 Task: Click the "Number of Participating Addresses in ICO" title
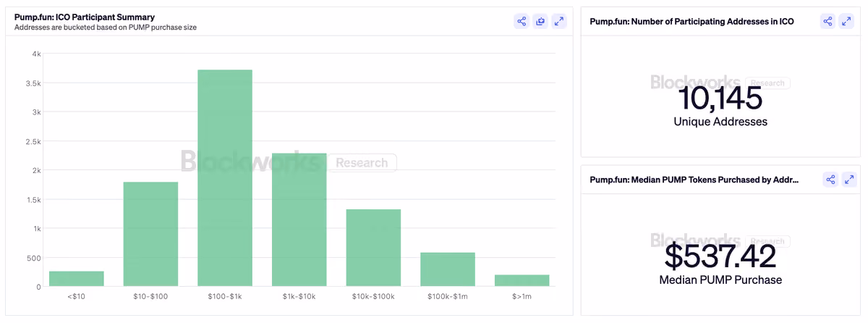click(x=692, y=22)
